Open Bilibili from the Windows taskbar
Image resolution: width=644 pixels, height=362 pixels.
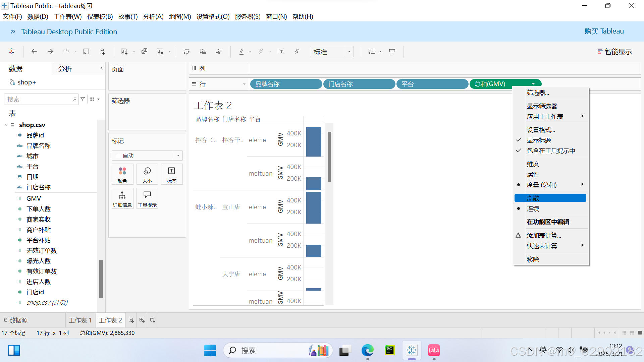[434, 351]
